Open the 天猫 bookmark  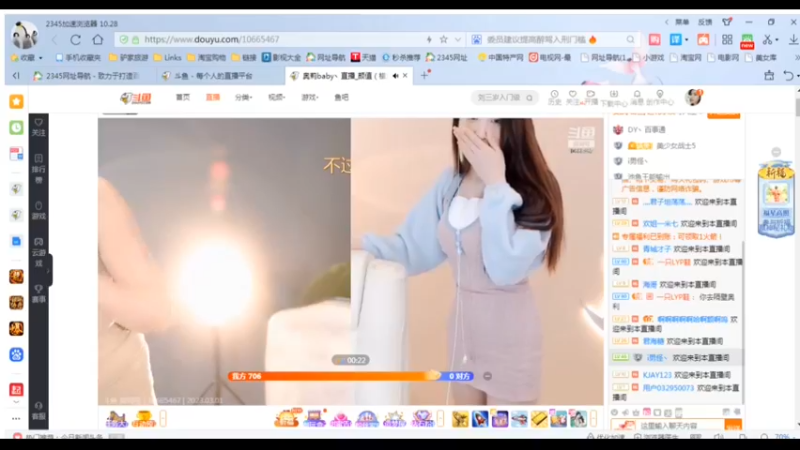pyautogui.click(x=363, y=58)
